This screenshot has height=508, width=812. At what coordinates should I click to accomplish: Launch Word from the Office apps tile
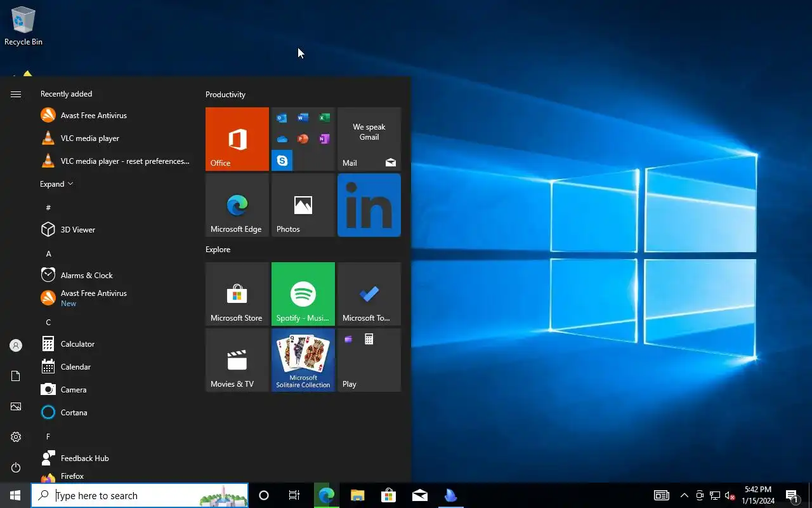click(x=303, y=117)
